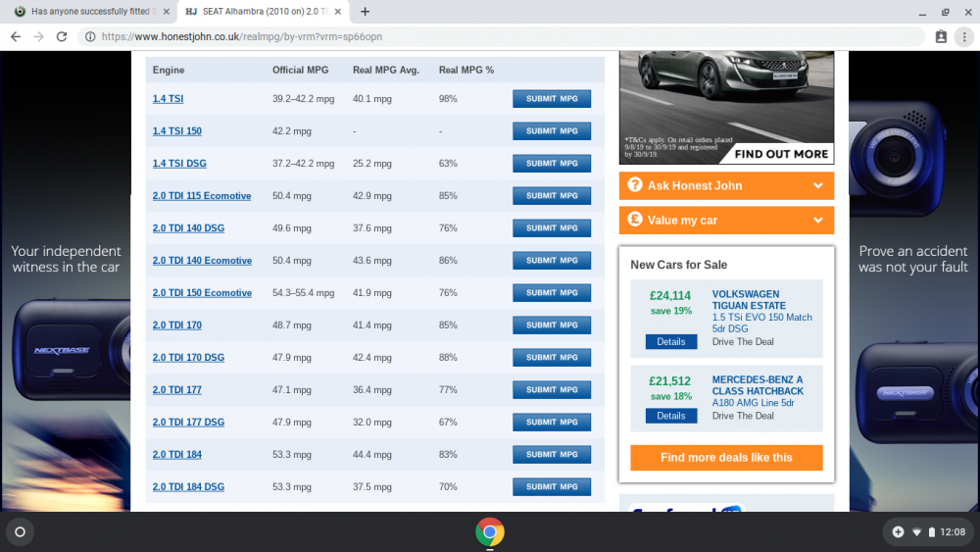This screenshot has height=552, width=980.
Task: Switch to 'Has anyone successfully fitted' tab
Action: pyautogui.click(x=90, y=11)
